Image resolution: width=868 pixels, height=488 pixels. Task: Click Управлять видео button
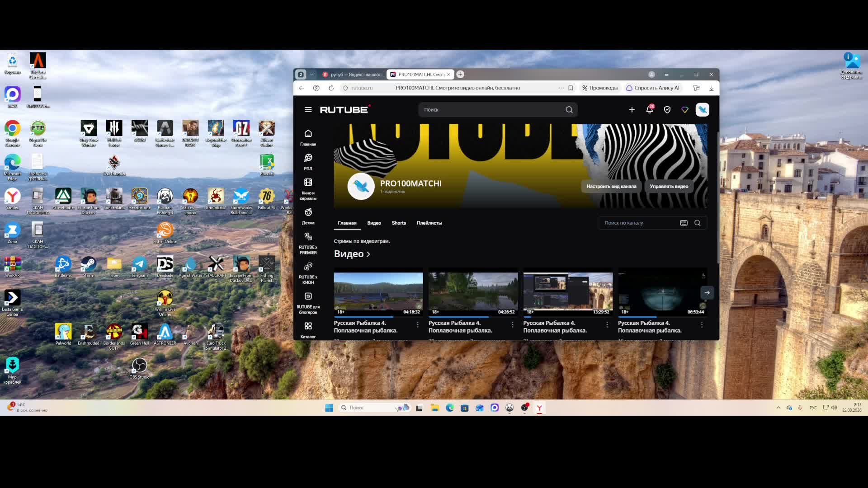(x=669, y=186)
